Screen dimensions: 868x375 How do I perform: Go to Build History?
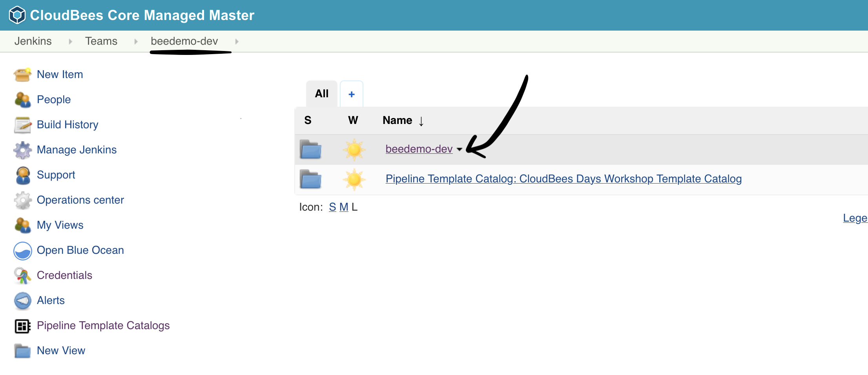(67, 125)
